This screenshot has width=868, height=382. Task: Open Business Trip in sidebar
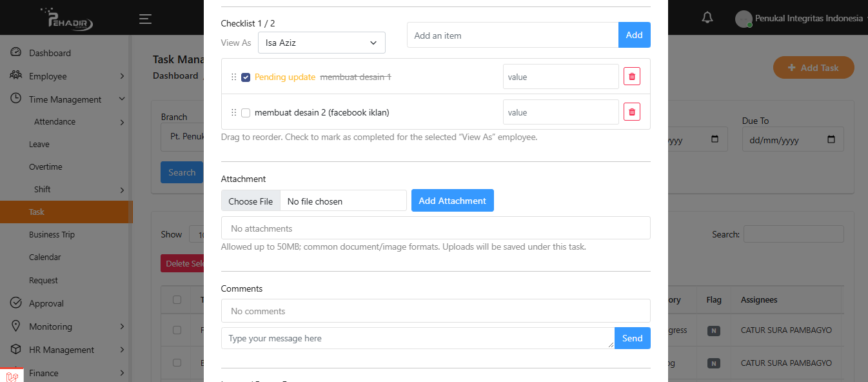pos(52,234)
